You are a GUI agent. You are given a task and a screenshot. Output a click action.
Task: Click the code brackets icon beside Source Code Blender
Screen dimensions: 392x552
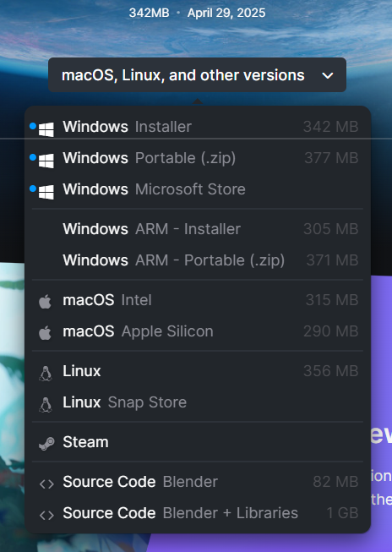(46, 484)
